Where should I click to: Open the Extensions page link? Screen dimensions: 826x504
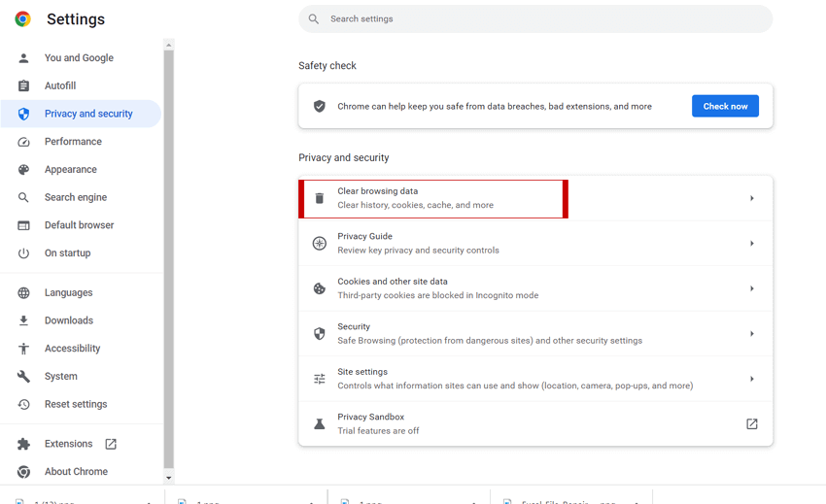pyautogui.click(x=81, y=444)
